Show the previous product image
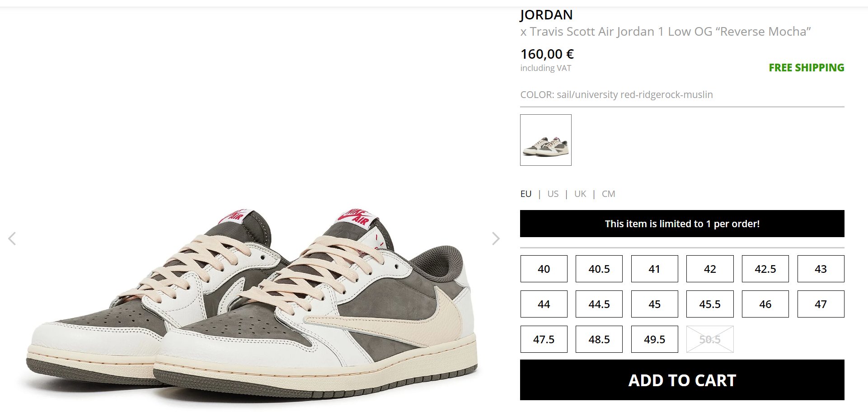 (x=12, y=238)
